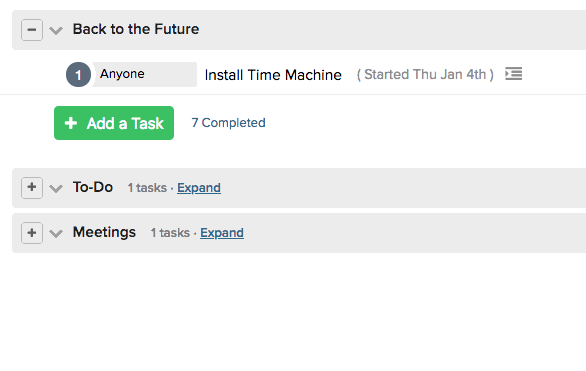Click the Add a Task button
586x371 pixels.
click(x=114, y=123)
